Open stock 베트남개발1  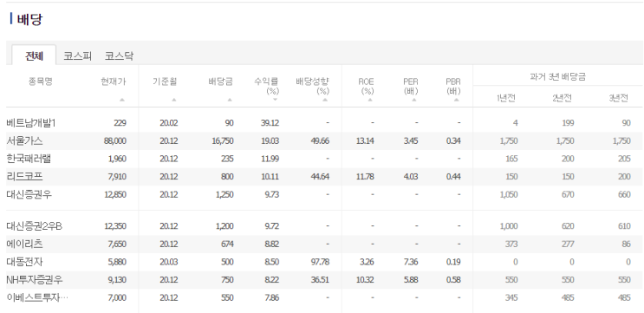pyautogui.click(x=31, y=123)
